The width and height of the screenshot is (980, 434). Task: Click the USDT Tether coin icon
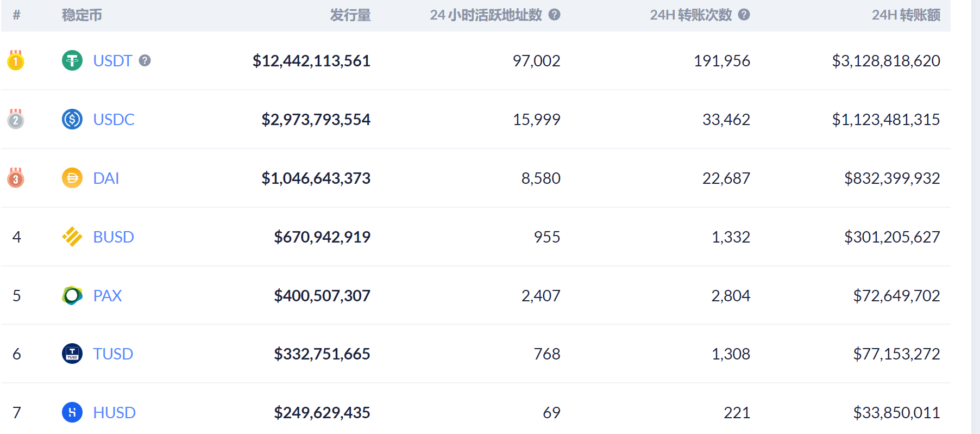pos(72,60)
